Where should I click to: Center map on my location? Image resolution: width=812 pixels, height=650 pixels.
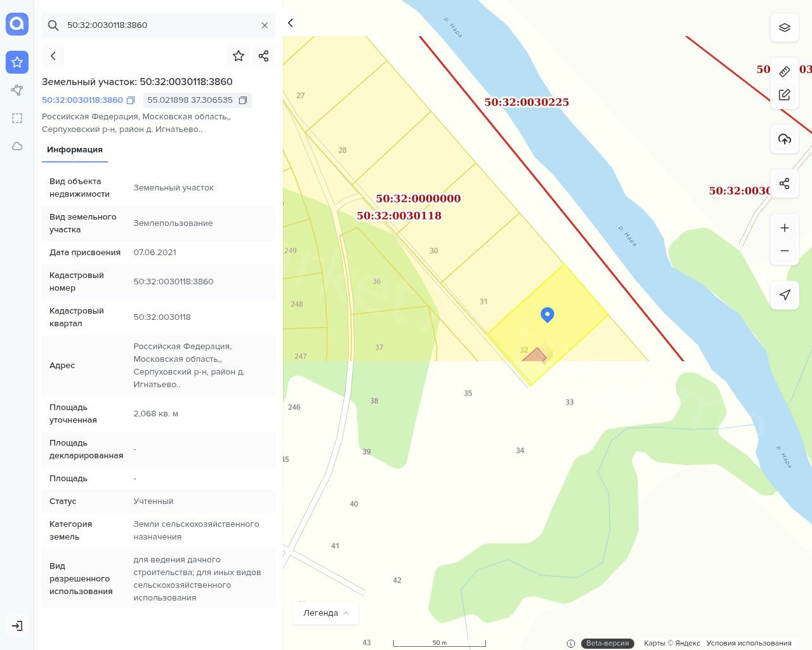click(x=784, y=295)
